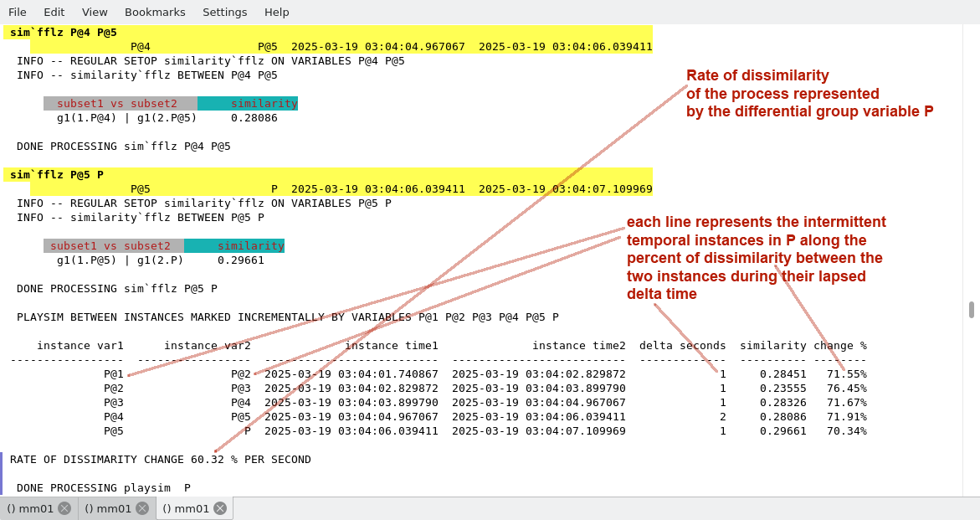Select the third mm01 tab
980x520 pixels.
pyautogui.click(x=186, y=508)
